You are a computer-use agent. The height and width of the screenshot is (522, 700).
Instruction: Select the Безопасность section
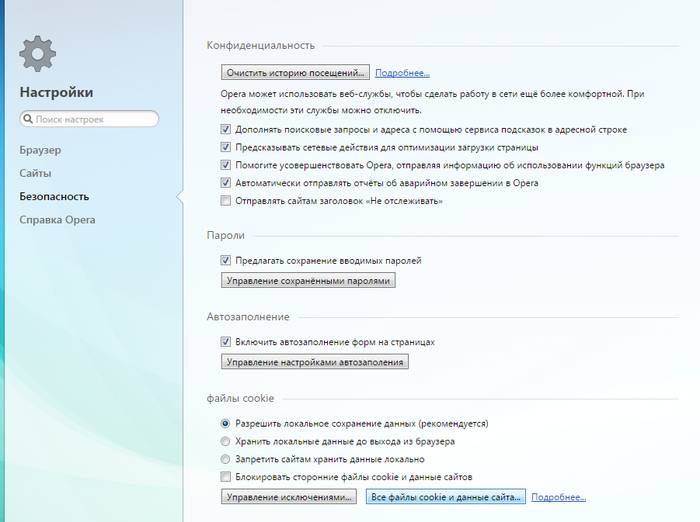tap(54, 196)
